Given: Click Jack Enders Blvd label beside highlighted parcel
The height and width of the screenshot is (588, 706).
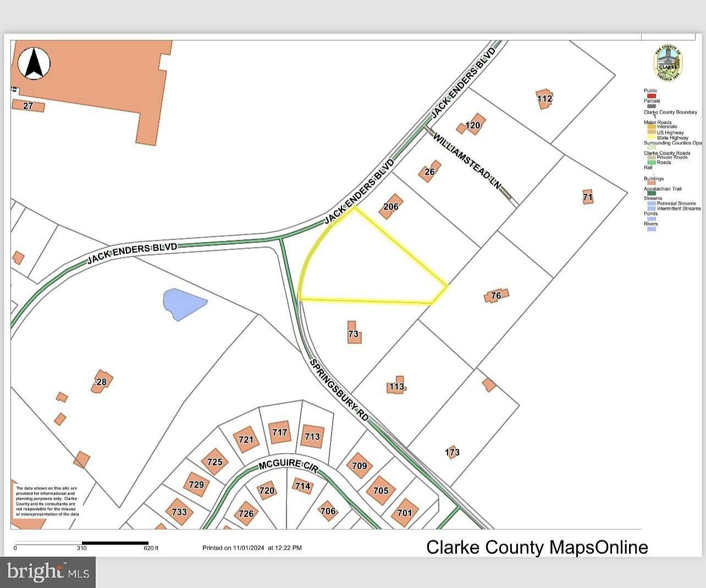Looking at the screenshot, I should click(x=360, y=191).
